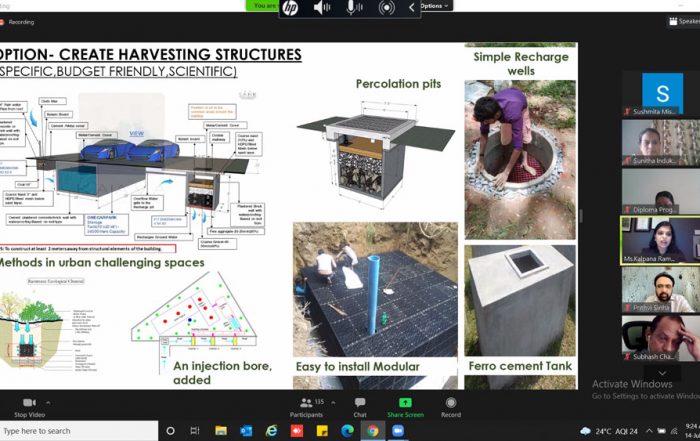Click weather cloud icon in tray

pyautogui.click(x=585, y=431)
